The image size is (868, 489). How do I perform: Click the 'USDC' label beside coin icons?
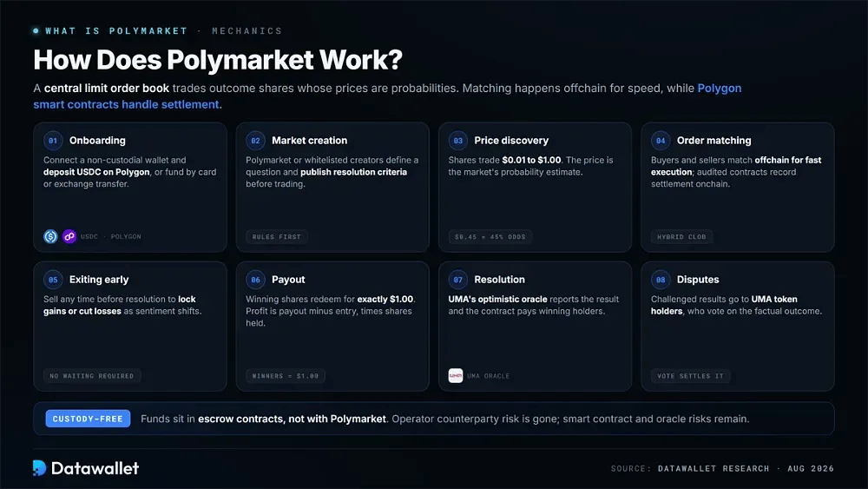coord(89,236)
